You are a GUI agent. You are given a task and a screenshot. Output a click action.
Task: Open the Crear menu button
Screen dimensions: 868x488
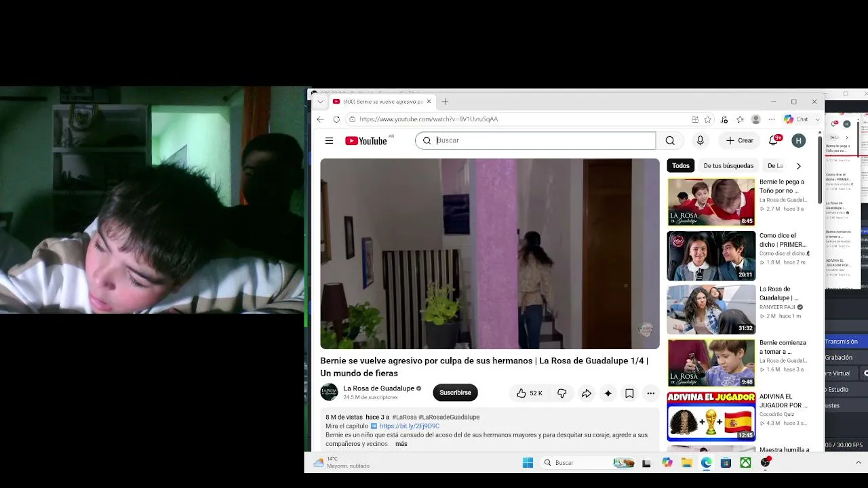[x=740, y=140]
